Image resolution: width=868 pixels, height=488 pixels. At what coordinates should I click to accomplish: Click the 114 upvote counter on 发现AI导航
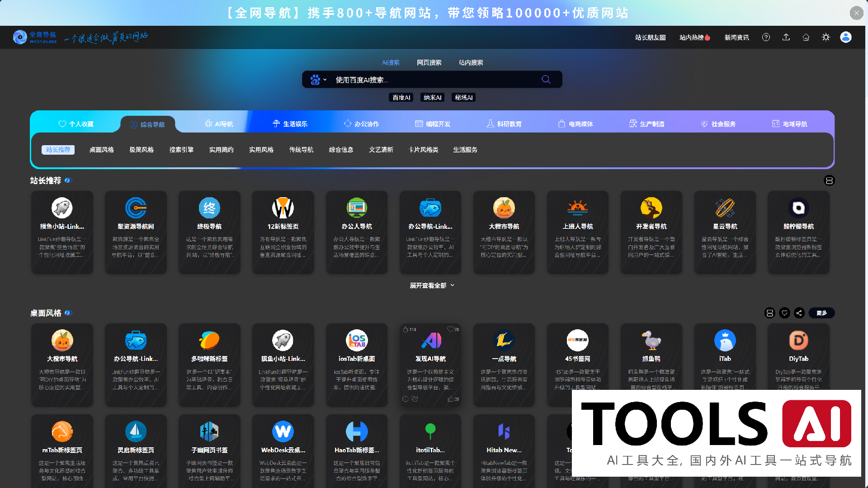(409, 329)
